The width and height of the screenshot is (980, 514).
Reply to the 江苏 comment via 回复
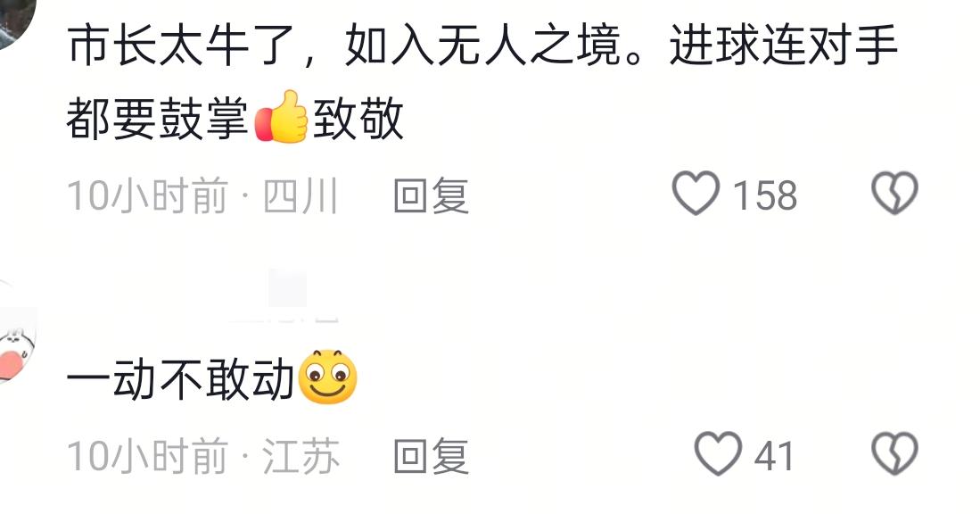point(432,455)
